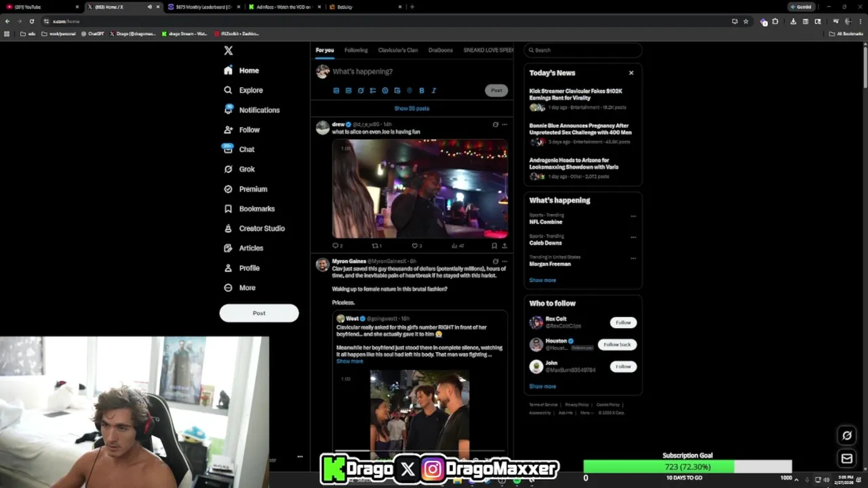Add a GIF using composer icon

click(x=349, y=90)
